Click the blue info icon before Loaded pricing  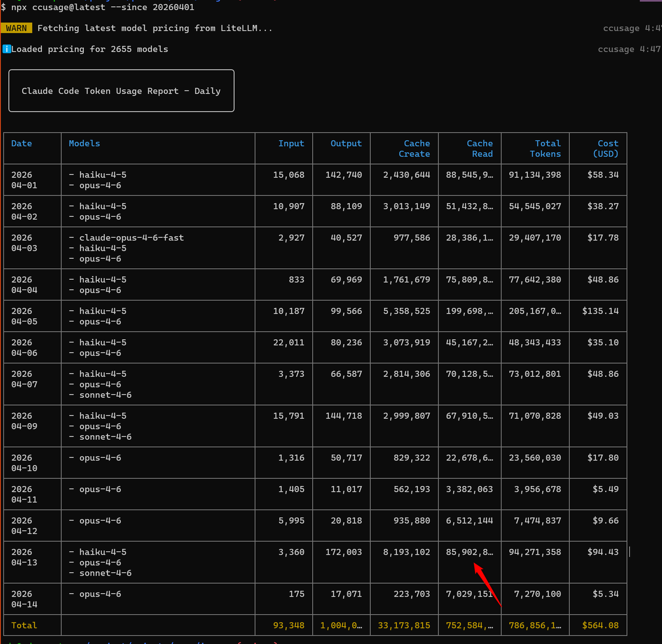coord(7,49)
